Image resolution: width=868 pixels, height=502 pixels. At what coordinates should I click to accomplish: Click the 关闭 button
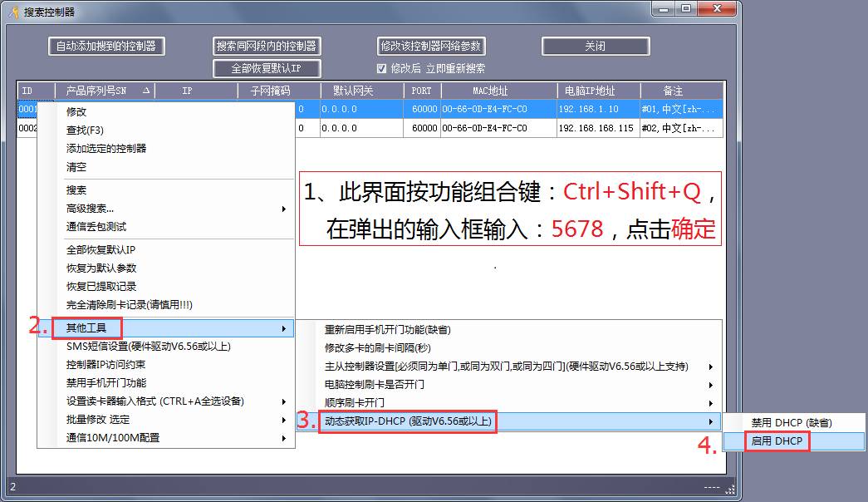tap(594, 47)
